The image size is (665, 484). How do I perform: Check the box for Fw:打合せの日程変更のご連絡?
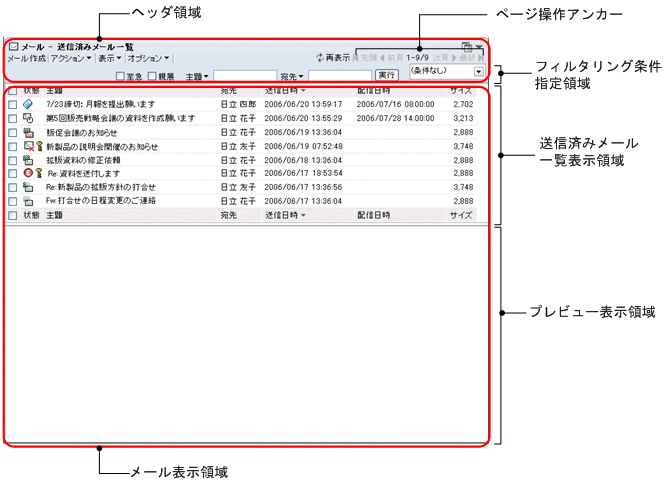pyautogui.click(x=13, y=201)
